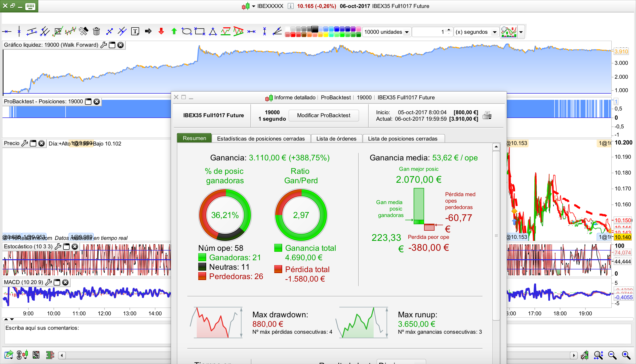Select the ellipse drawing tool
636x364 pixels.
click(187, 32)
